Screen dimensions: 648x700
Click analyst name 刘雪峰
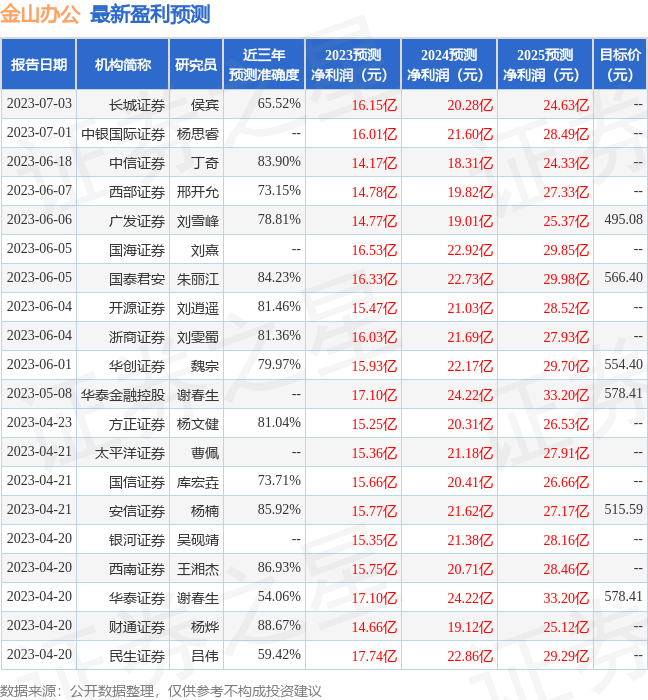(x=198, y=221)
